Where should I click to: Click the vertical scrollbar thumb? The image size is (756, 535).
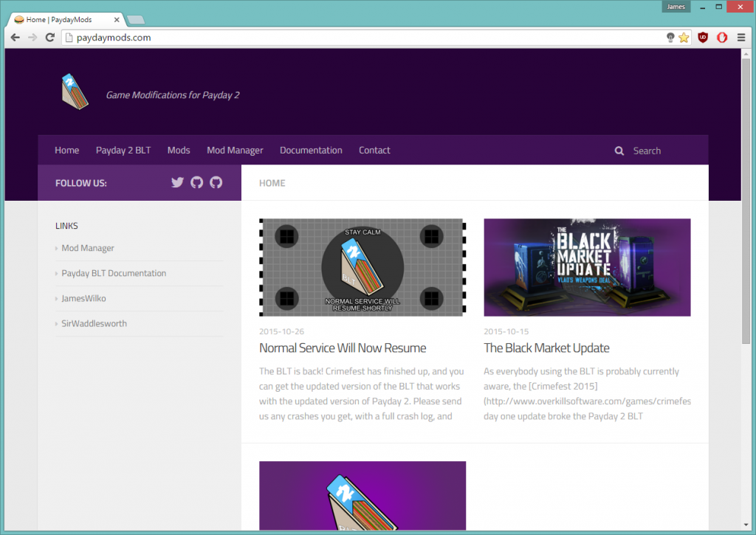pos(746,200)
